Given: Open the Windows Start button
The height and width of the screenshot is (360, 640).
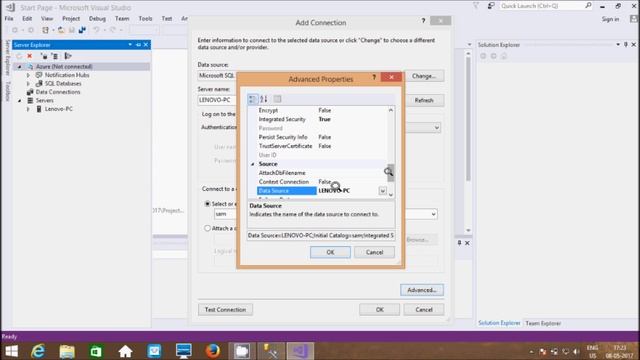Looking at the screenshot, I should coord(11,351).
